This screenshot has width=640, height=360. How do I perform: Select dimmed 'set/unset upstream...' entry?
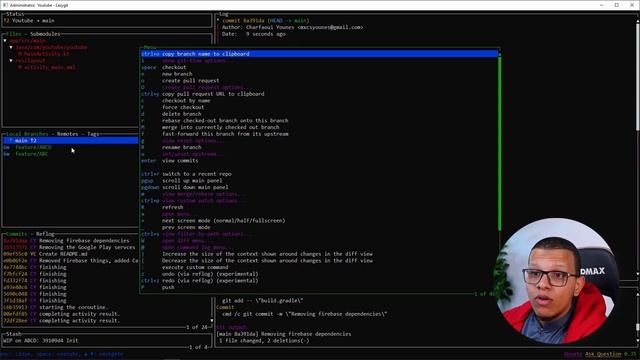[193, 154]
